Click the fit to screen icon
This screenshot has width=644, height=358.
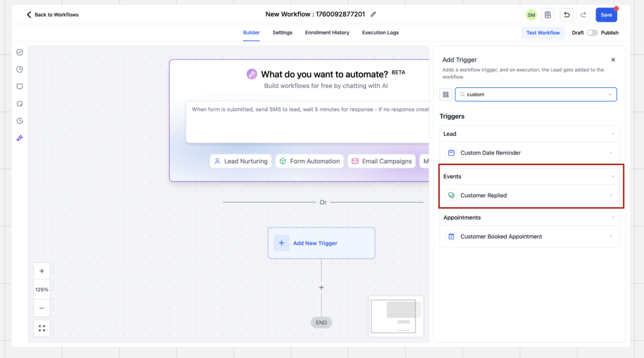42,328
